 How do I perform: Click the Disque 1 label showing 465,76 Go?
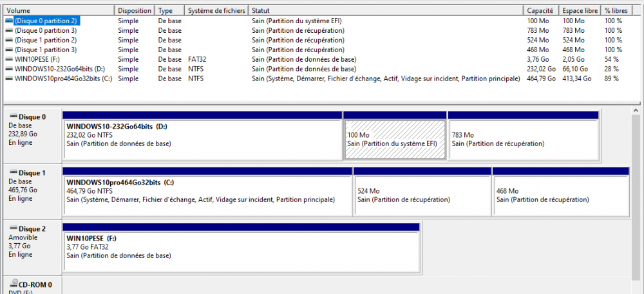click(32, 191)
